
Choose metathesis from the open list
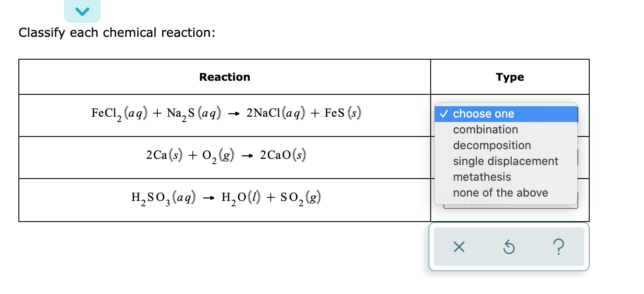pos(482,177)
